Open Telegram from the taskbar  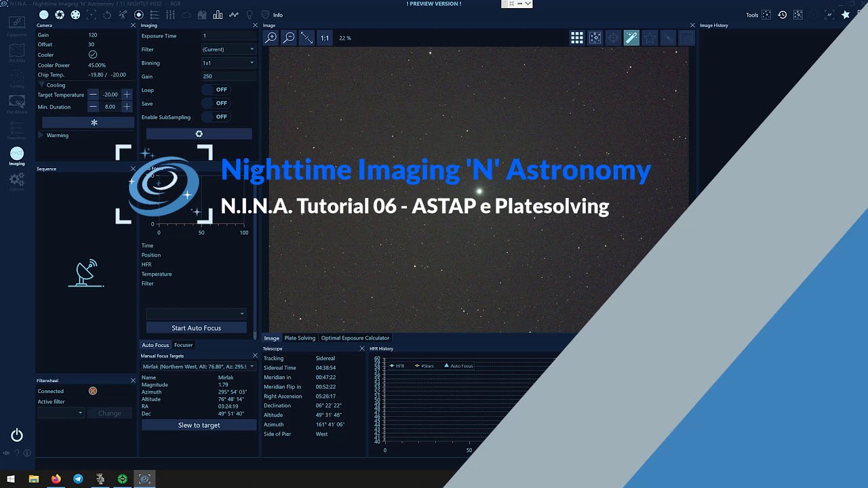coord(78,479)
